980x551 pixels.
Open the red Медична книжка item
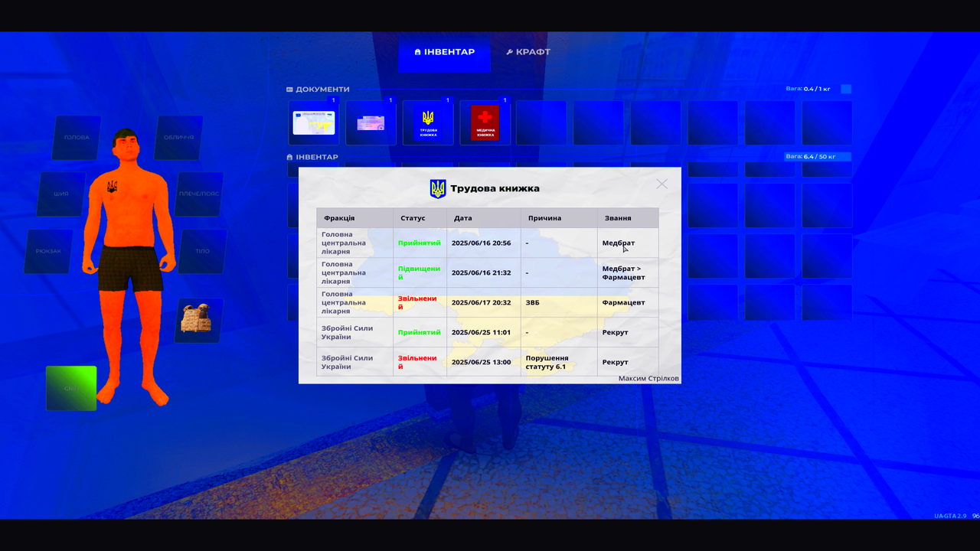coord(485,122)
